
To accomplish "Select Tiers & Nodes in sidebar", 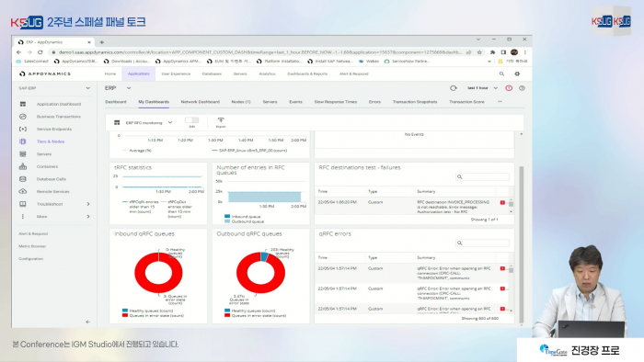I will pyautogui.click(x=51, y=141).
